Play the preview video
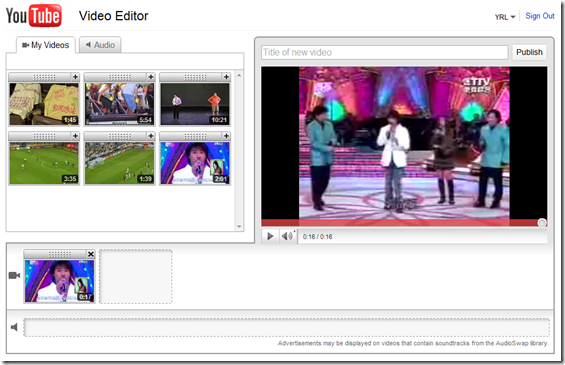The height and width of the screenshot is (365, 565). pyautogui.click(x=270, y=236)
